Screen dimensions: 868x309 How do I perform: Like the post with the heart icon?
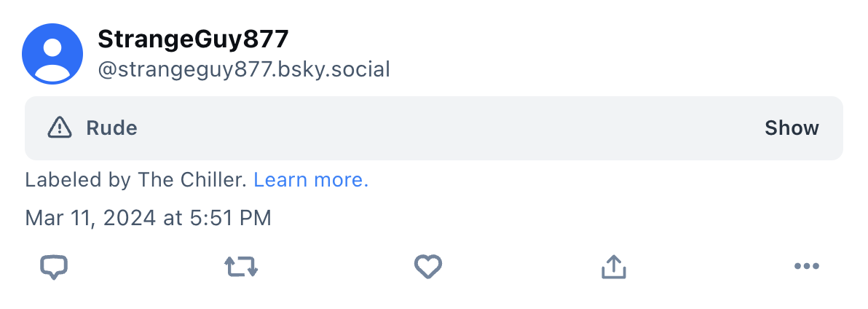point(428,267)
